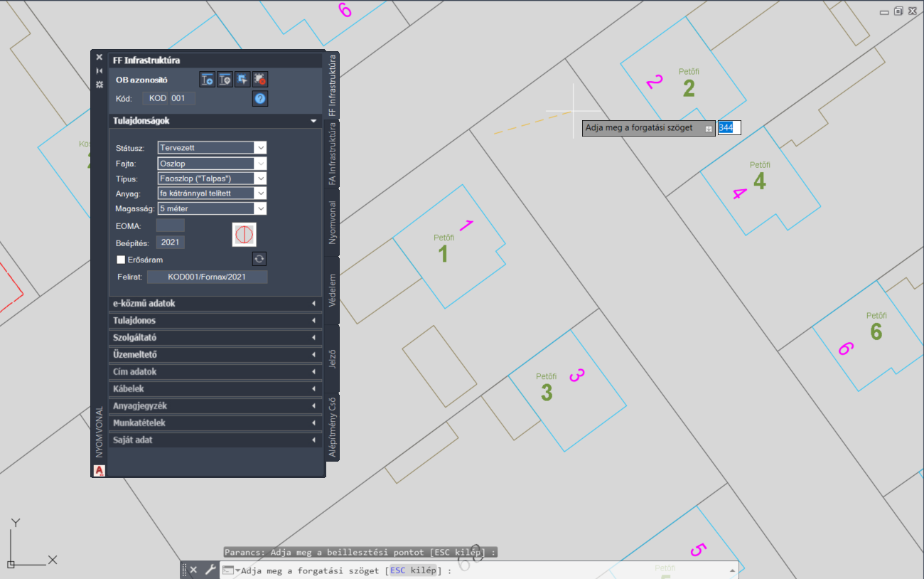Expand the Anyagjegyzék section
Image resolution: width=924 pixels, height=579 pixels.
click(215, 406)
